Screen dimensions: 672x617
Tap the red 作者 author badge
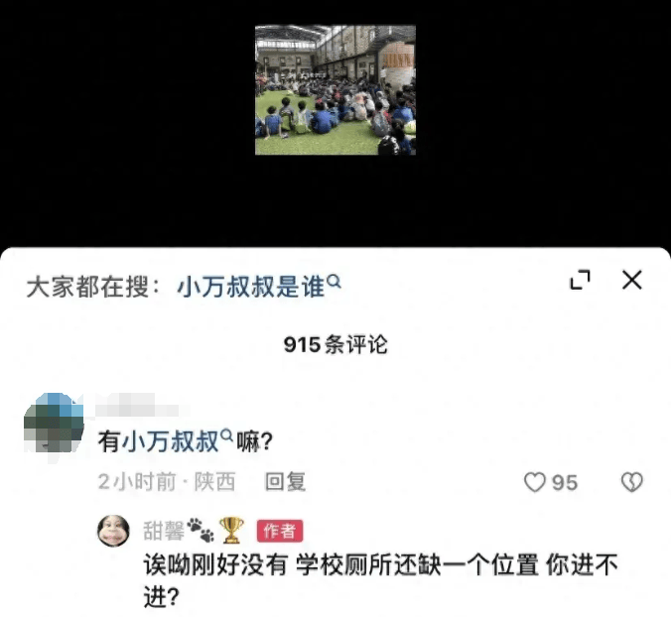280,531
